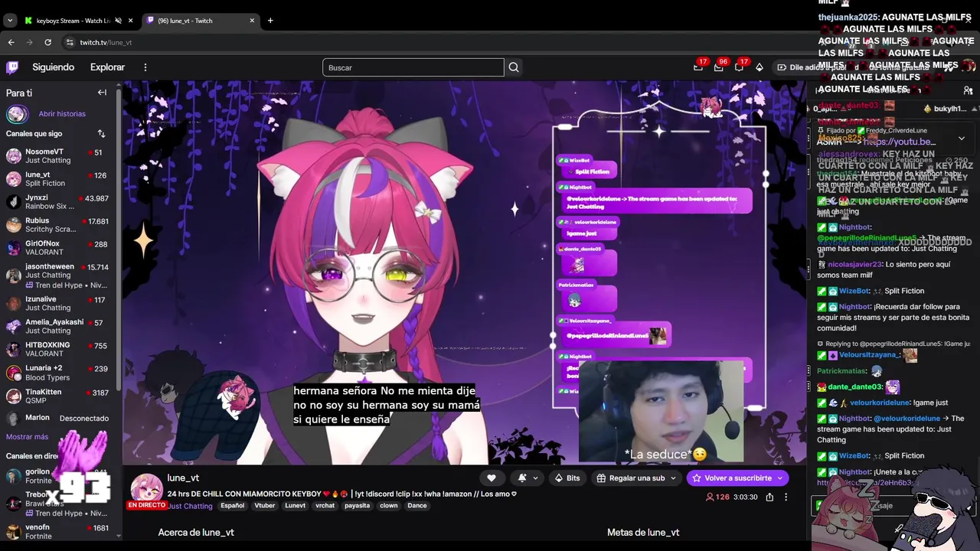Click the Lunevt tag
The width and height of the screenshot is (980, 551).
(x=295, y=506)
